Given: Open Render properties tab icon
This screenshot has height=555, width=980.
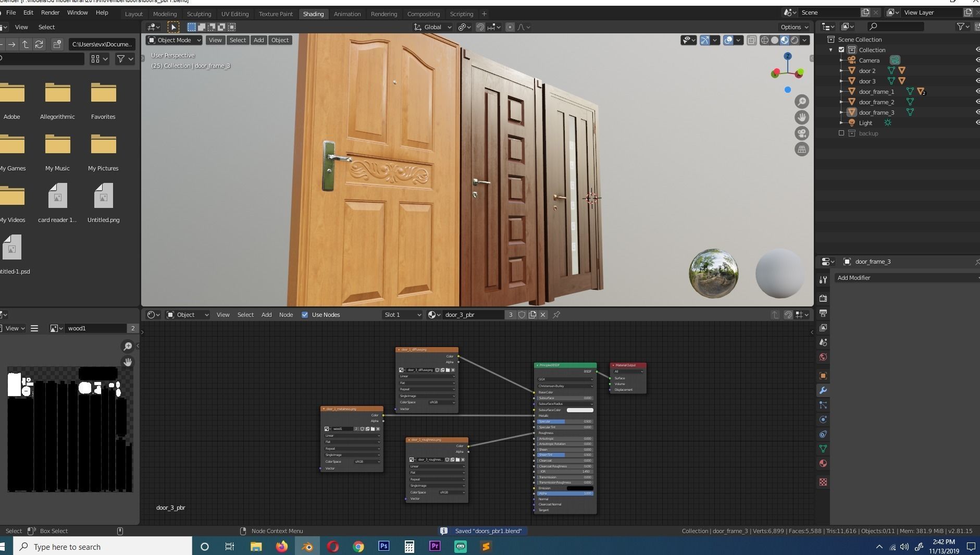Looking at the screenshot, I should click(x=823, y=299).
